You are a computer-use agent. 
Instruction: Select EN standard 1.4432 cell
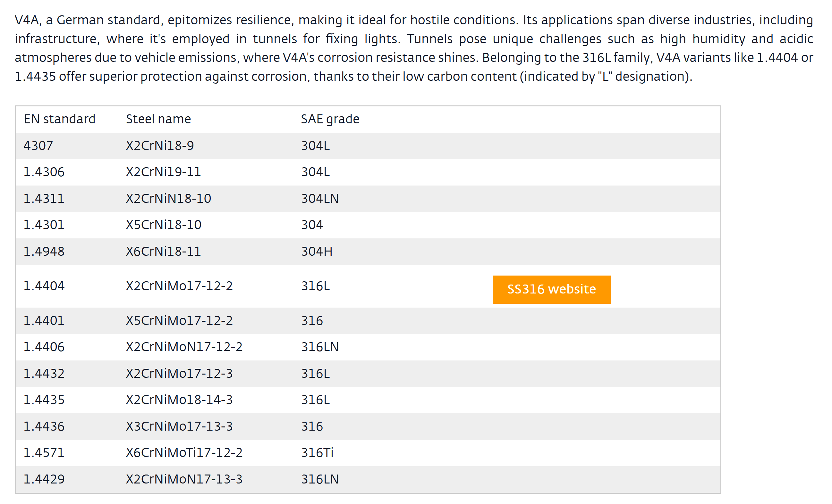44,374
